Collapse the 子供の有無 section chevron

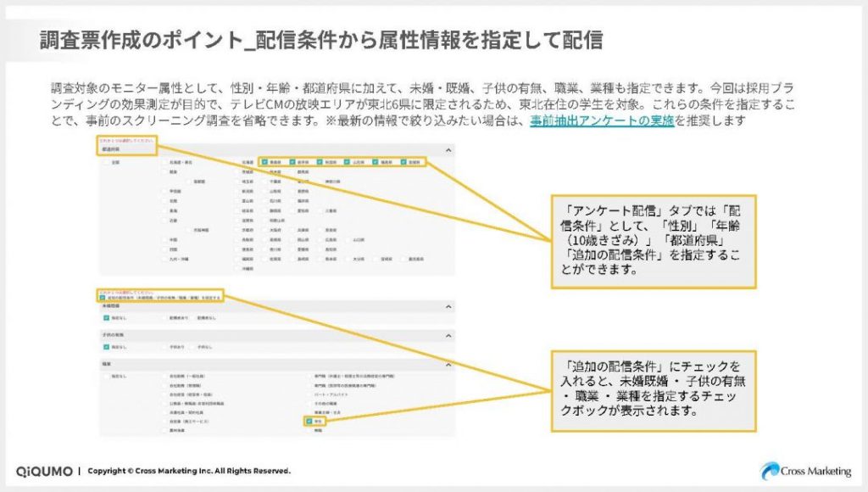[448, 335]
